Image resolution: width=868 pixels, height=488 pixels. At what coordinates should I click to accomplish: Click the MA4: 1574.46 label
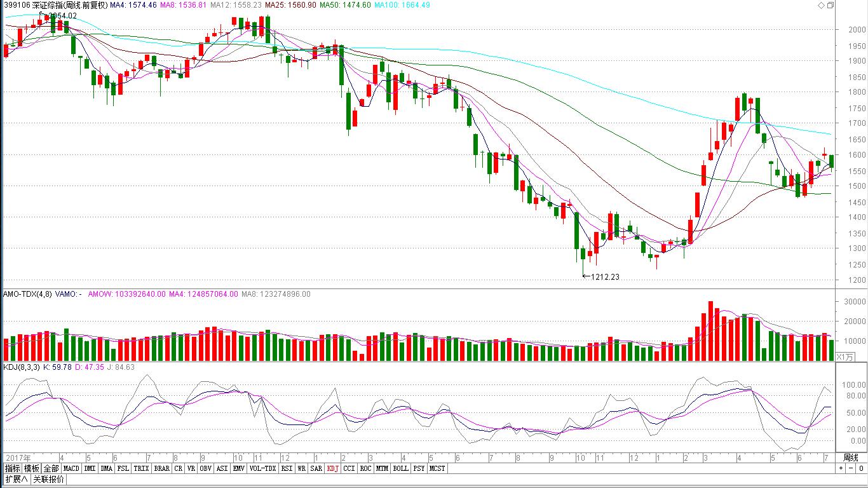click(133, 5)
